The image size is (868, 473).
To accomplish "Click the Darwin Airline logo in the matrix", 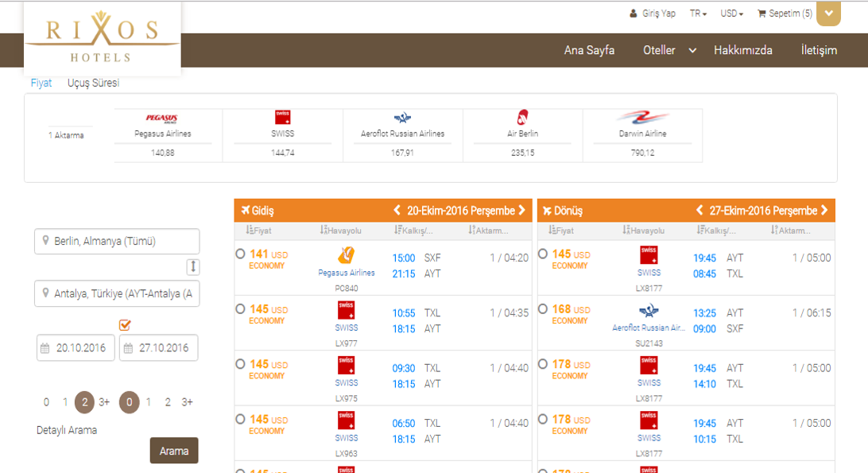I will click(x=642, y=118).
